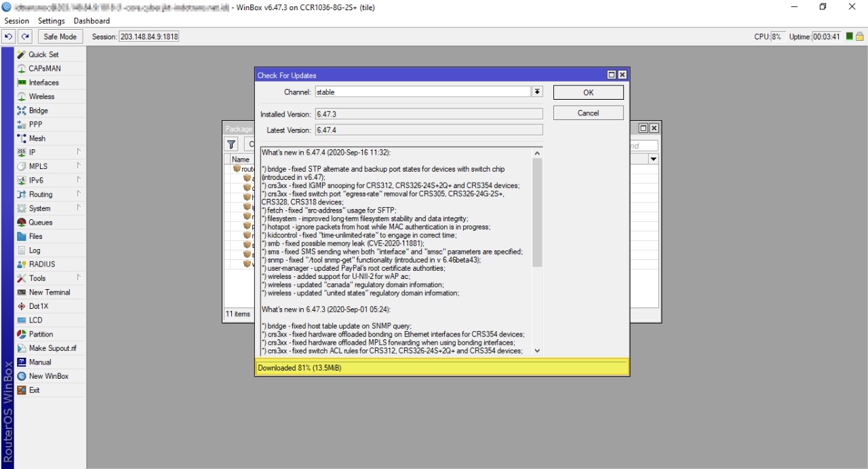Click Find field in Package List

click(x=644, y=145)
